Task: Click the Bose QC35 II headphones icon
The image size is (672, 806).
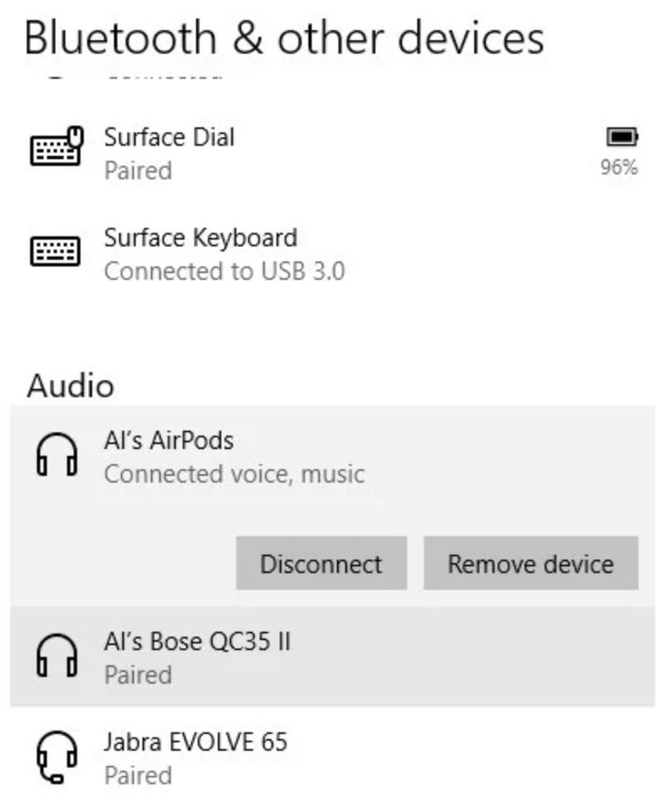Action: (x=56, y=657)
